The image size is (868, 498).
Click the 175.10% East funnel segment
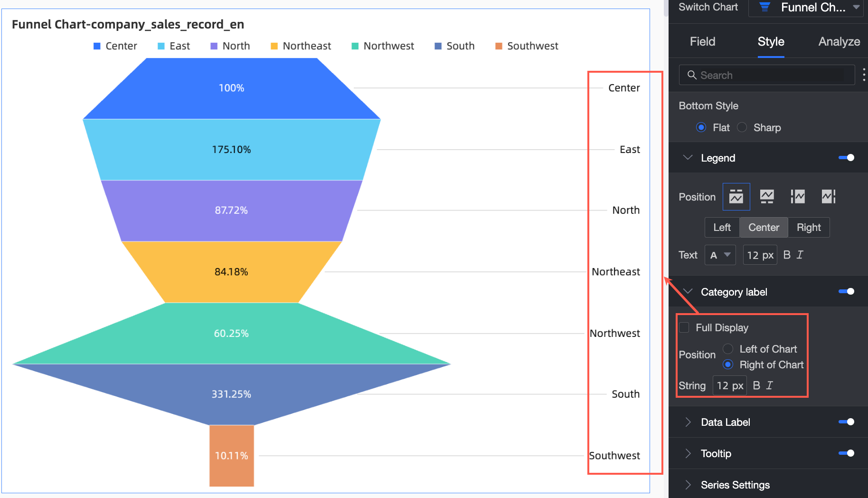231,150
